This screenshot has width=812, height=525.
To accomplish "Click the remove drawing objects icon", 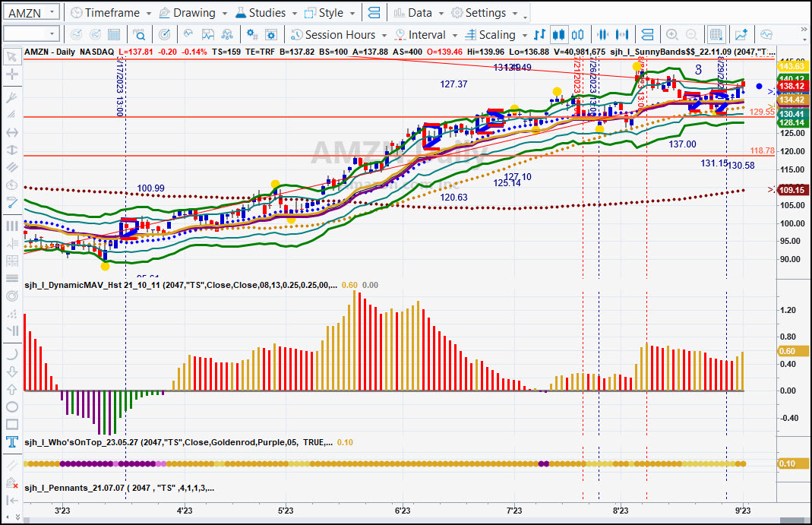I will (12, 483).
